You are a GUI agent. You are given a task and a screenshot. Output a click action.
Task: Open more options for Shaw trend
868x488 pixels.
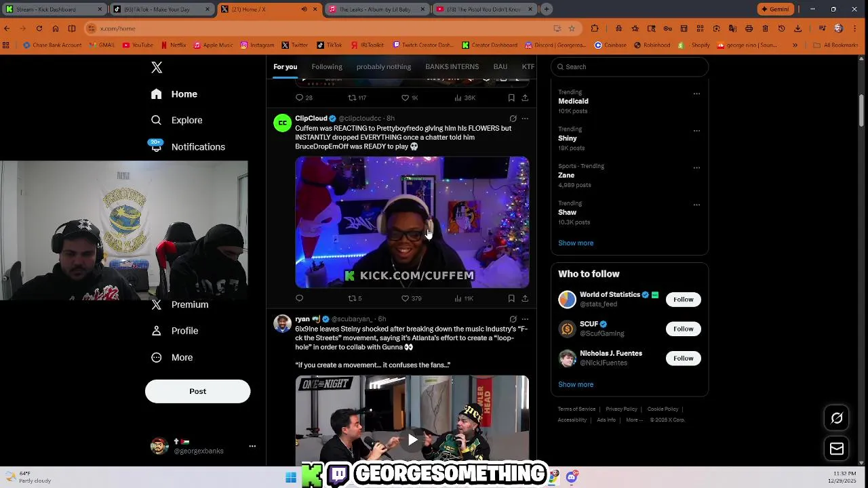coord(696,204)
